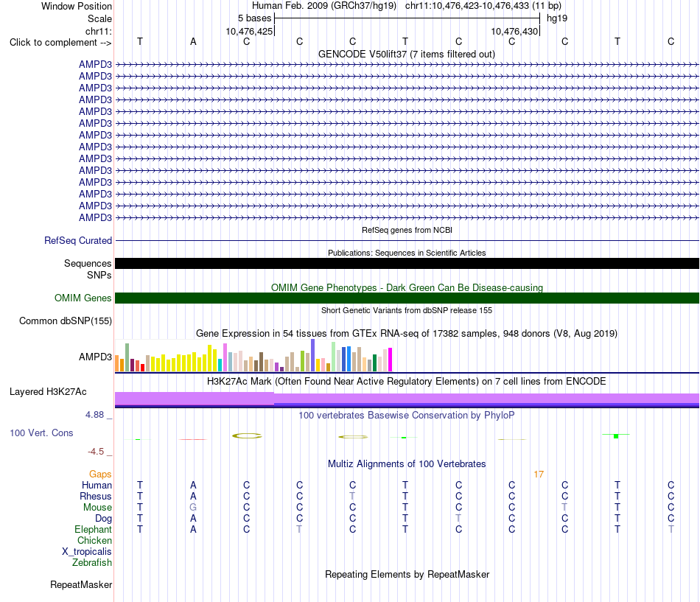Click the '5 bases' scale label
The height and width of the screenshot is (602, 700).
pos(254,18)
